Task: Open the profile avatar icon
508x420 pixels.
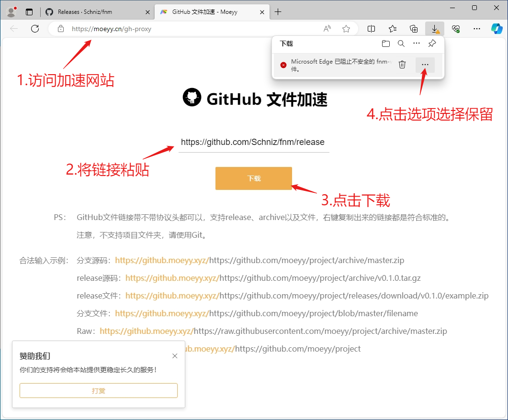Action: 12,12
